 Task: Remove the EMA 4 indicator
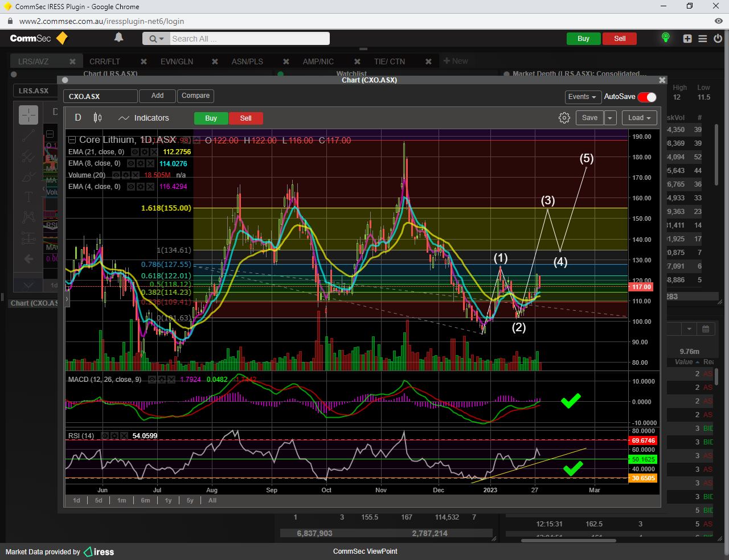pyautogui.click(x=150, y=187)
